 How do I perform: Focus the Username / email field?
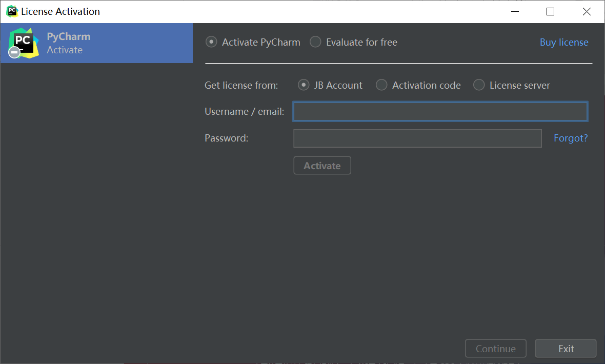[440, 112]
